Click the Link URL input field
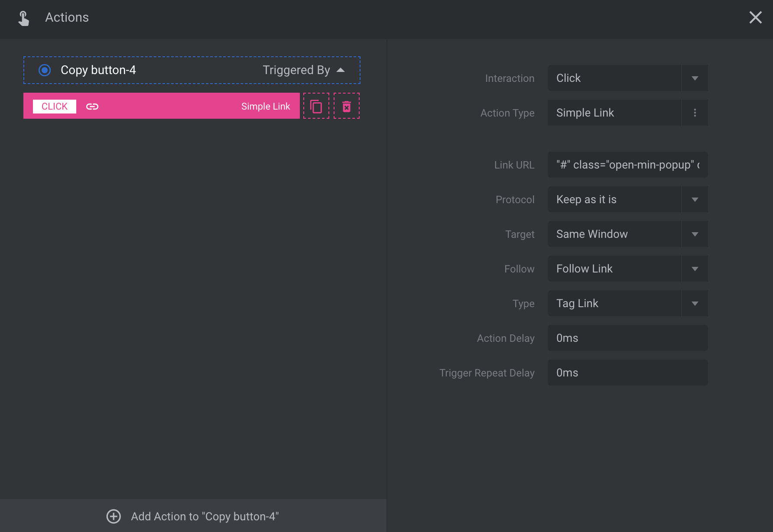The width and height of the screenshot is (773, 532). click(x=628, y=165)
